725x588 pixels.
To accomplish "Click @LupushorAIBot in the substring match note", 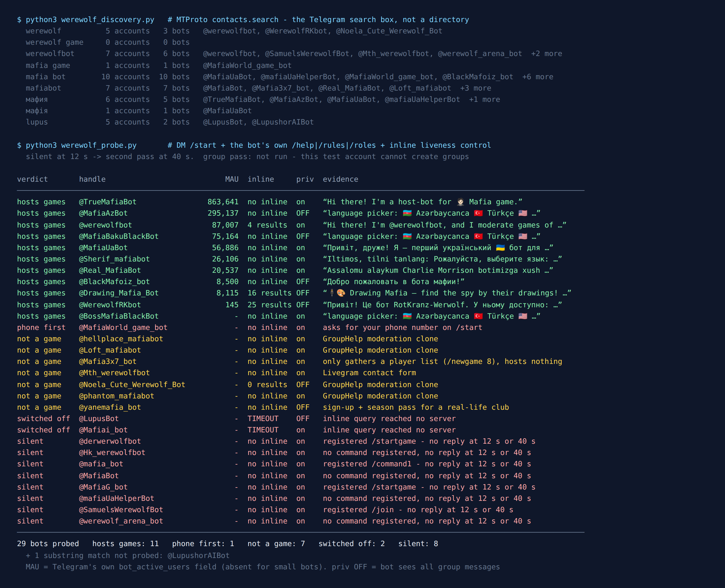I will coord(199,556).
